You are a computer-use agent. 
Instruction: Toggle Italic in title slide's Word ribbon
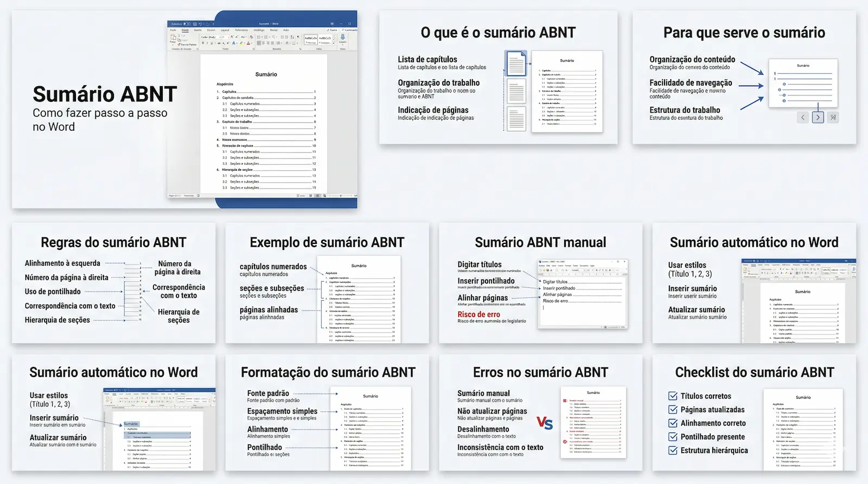pos(207,43)
